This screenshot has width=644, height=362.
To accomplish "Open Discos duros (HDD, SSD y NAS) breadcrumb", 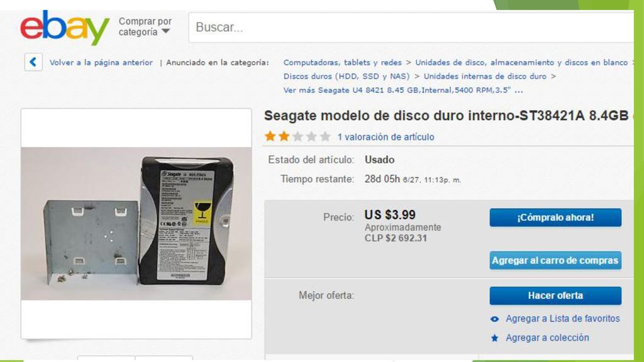I will tap(347, 76).
